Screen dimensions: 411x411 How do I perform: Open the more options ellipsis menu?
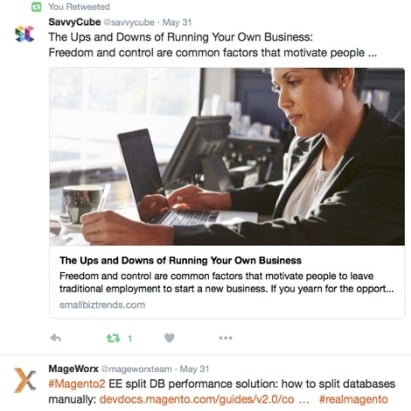(x=226, y=338)
